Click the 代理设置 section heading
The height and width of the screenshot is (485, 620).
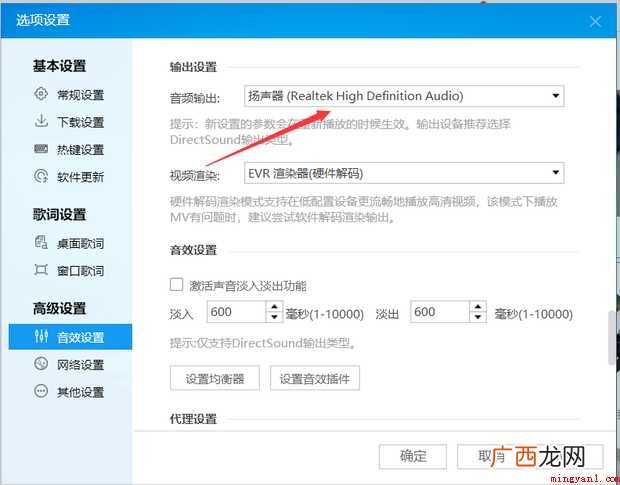pos(193,419)
